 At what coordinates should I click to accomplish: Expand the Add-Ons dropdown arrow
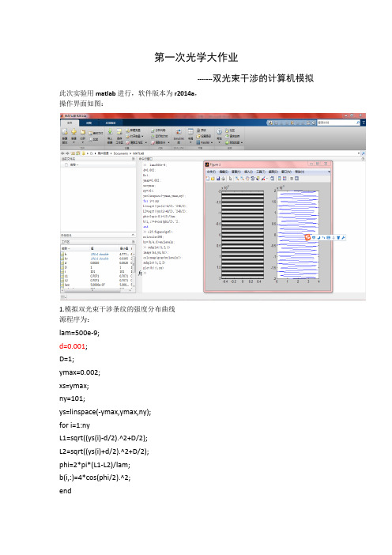click(x=242, y=142)
